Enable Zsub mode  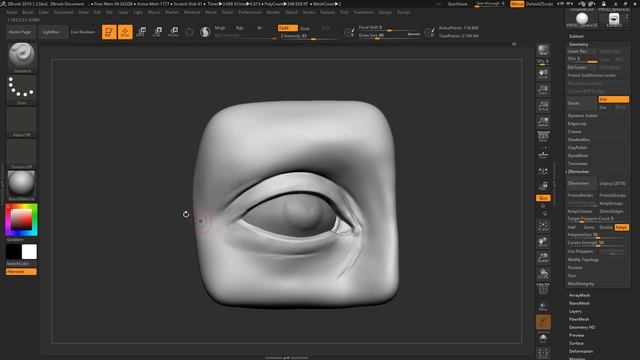coord(305,28)
